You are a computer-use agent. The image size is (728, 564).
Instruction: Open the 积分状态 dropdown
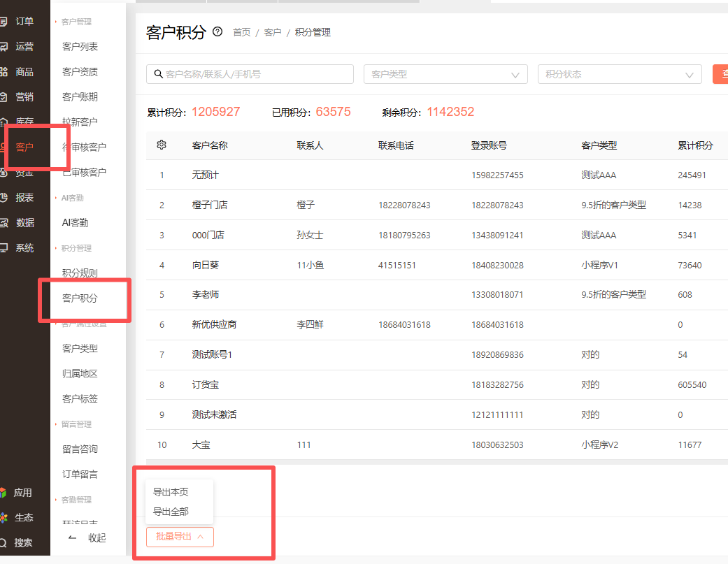[x=620, y=74]
